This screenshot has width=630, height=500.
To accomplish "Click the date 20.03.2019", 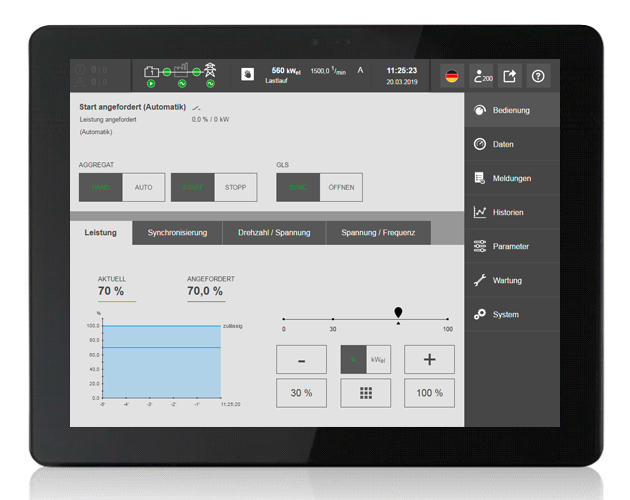I will 402,82.
